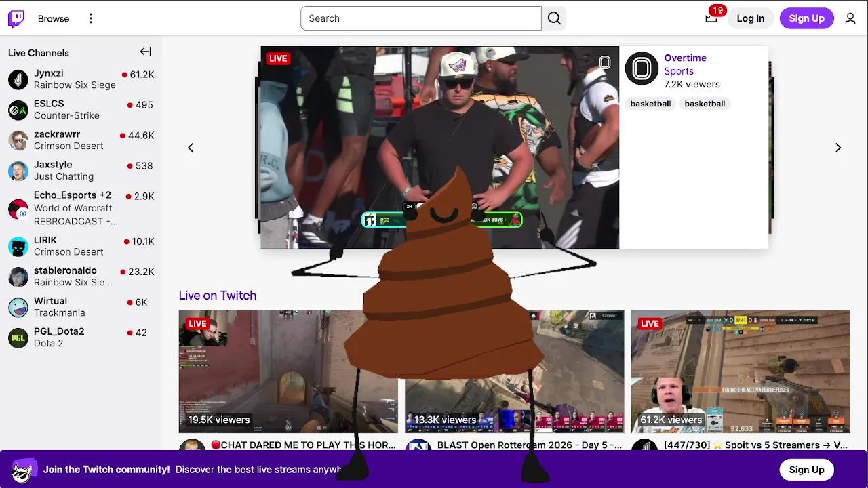Select Jaxstyle Just Chatting channel name
This screenshot has height=488, width=868.
[x=53, y=165]
